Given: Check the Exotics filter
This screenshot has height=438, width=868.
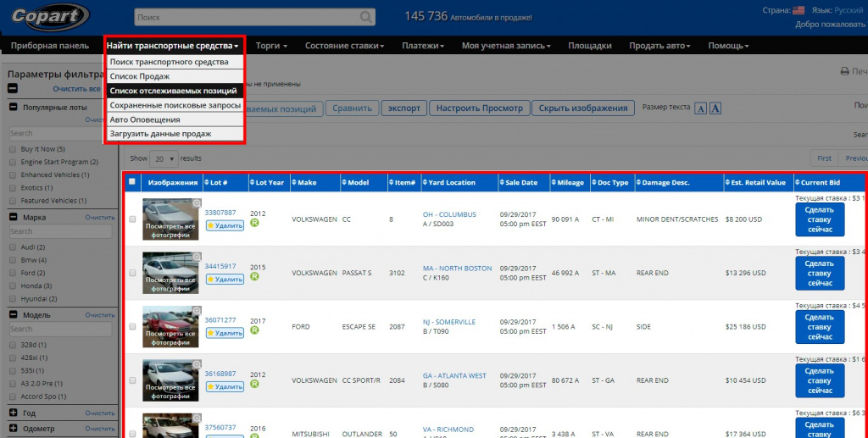Looking at the screenshot, I should pos(13,188).
